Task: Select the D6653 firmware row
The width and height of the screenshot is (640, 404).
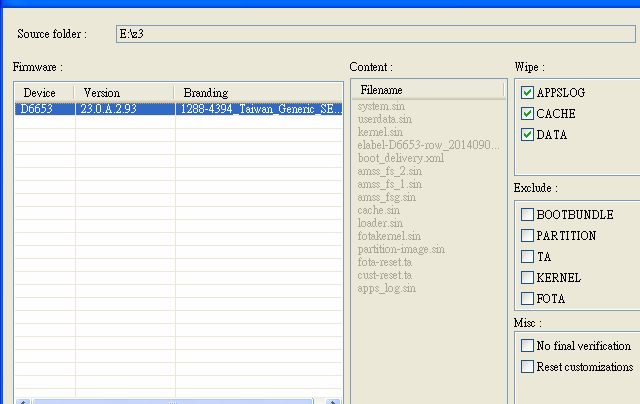Action: coord(178,109)
